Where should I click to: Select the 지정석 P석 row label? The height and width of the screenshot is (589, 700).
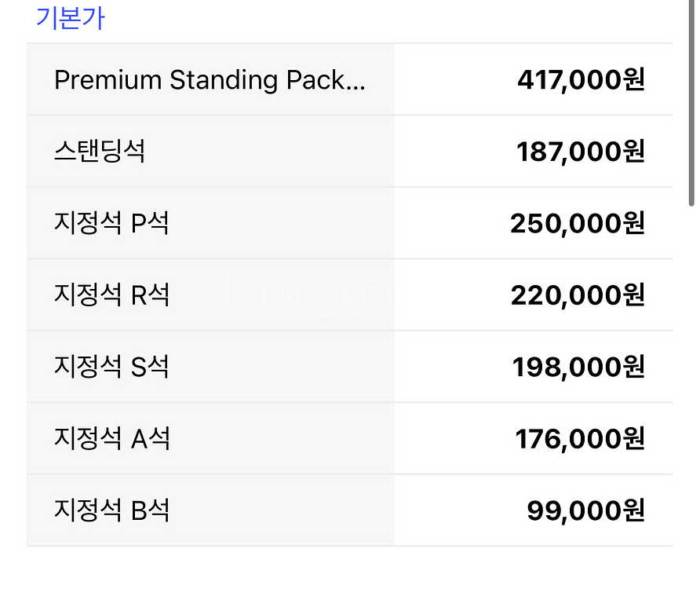pos(111,222)
